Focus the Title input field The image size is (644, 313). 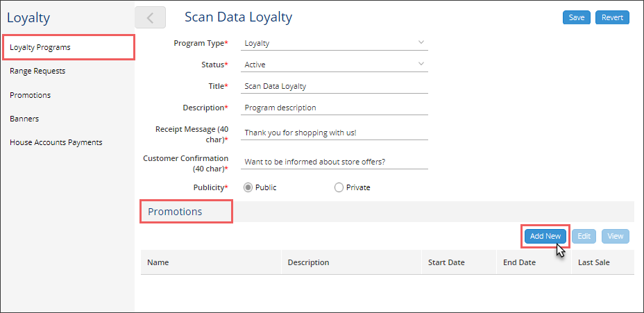(334, 86)
